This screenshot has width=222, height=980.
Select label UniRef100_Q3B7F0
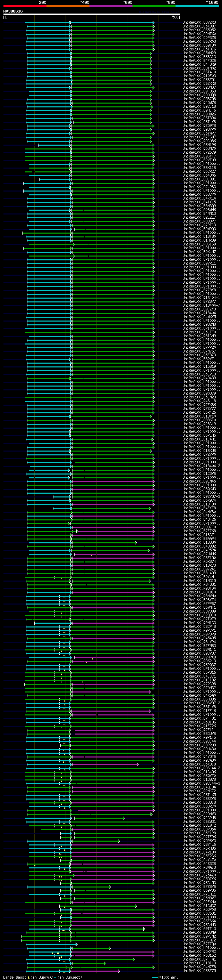tap(199, 527)
